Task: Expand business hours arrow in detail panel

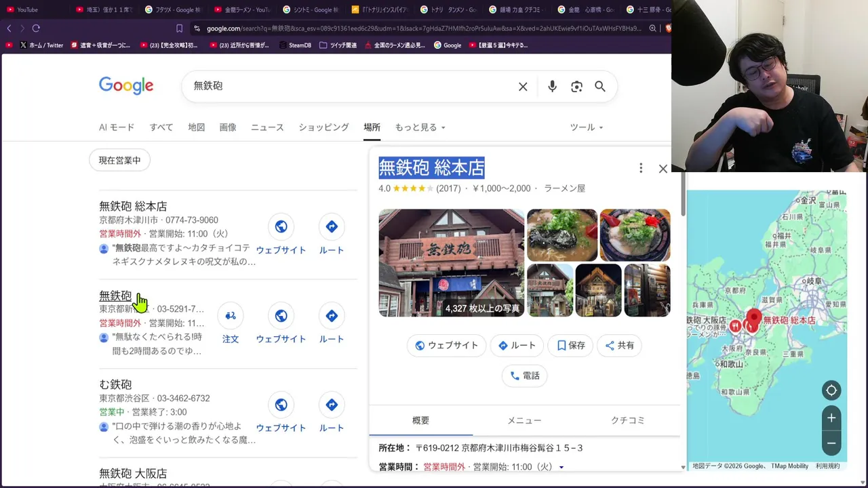Action: coord(561,467)
